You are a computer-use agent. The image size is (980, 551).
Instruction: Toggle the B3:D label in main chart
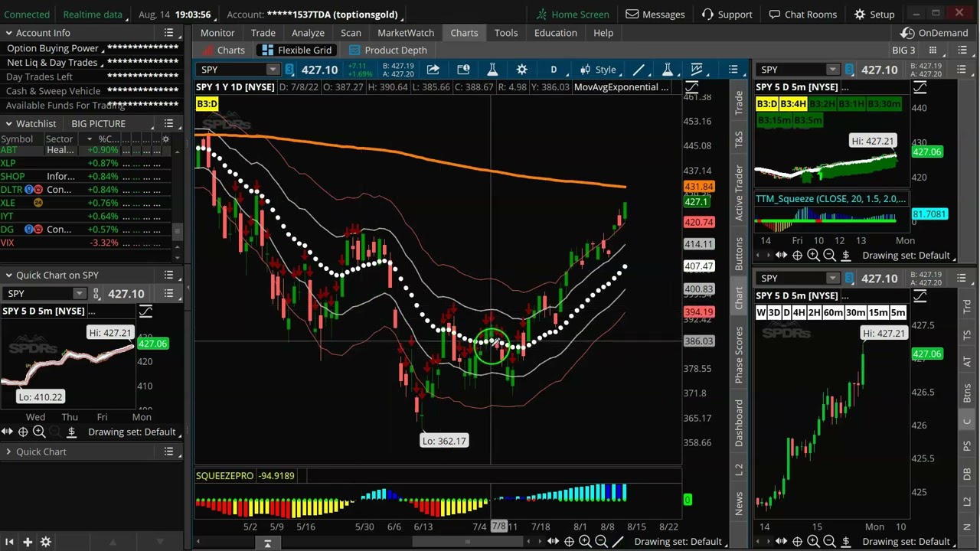(x=207, y=104)
